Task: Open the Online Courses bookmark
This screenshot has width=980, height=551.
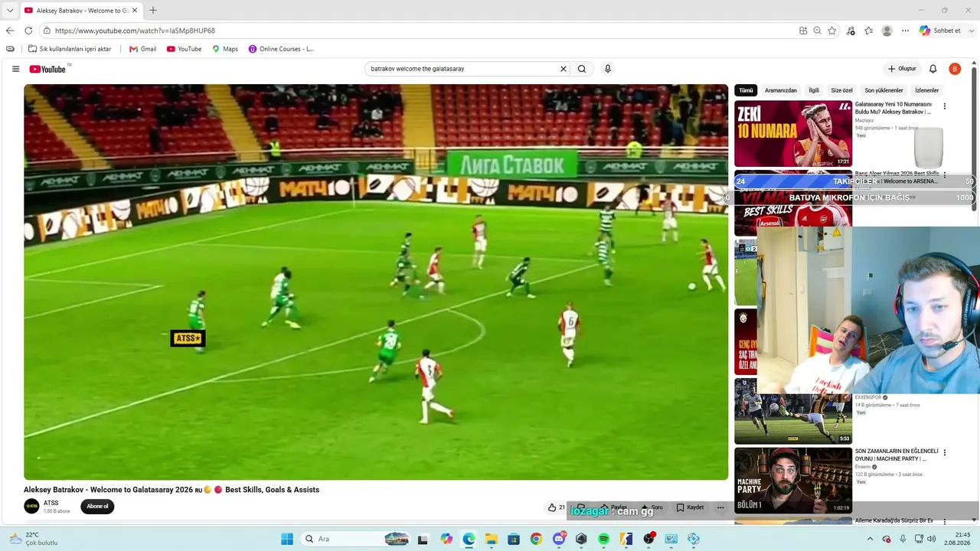Action: pyautogui.click(x=281, y=49)
